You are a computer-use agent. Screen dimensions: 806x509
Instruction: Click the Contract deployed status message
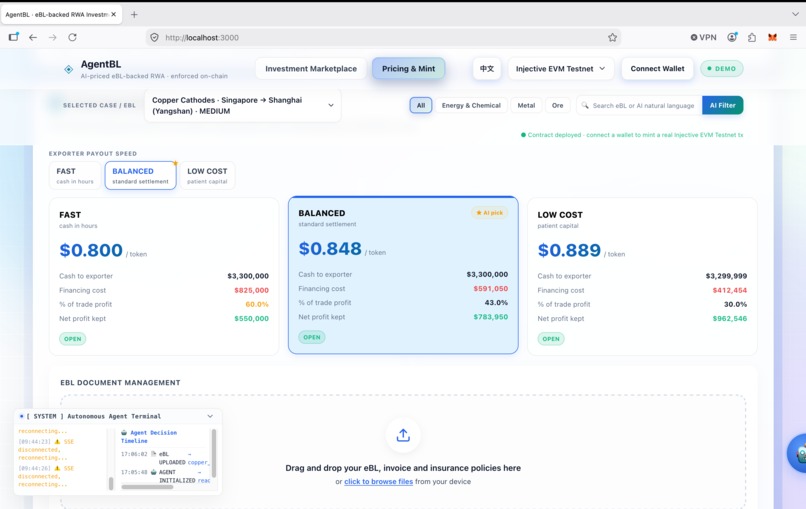[632, 135]
